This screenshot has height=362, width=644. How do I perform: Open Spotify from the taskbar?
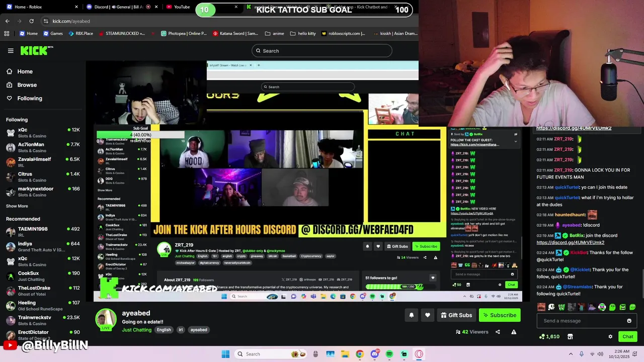pyautogui.click(x=389, y=354)
